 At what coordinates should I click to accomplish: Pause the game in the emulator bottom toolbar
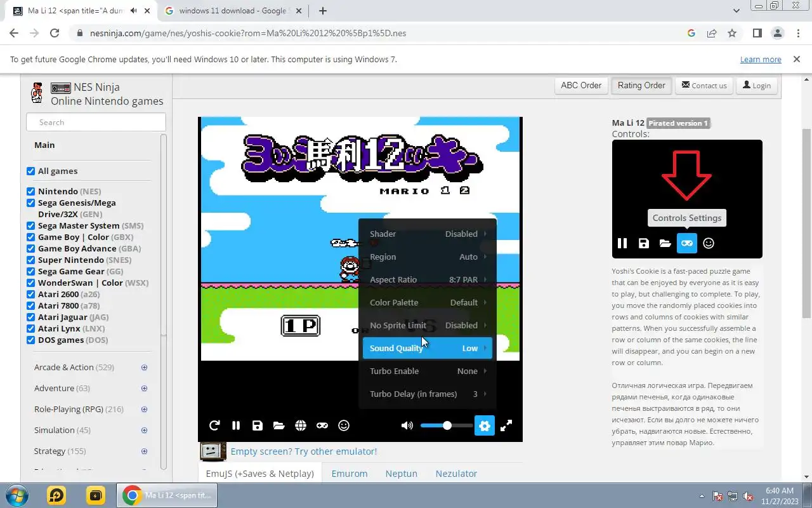236,425
